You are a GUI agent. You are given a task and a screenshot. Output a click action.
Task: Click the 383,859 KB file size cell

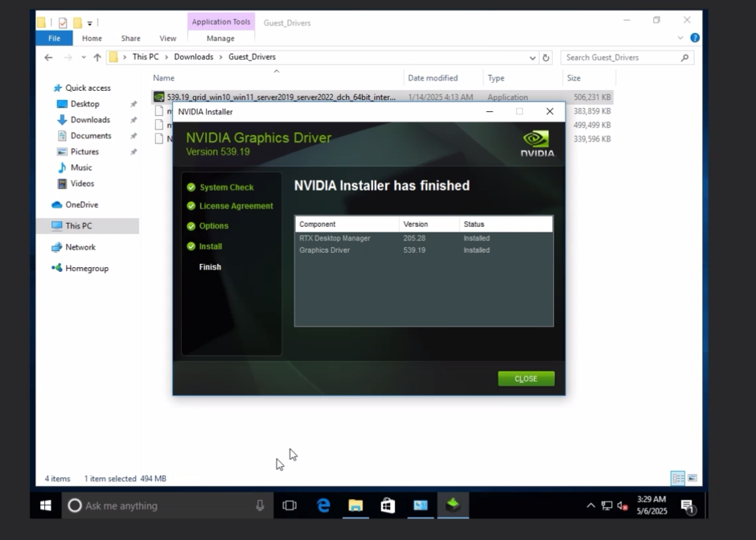[x=592, y=111]
